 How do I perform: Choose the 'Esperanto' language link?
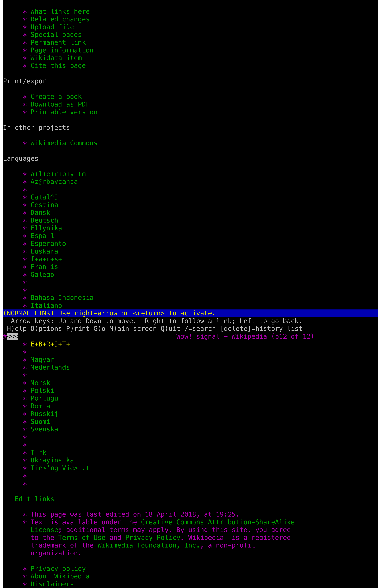pyautogui.click(x=48, y=244)
